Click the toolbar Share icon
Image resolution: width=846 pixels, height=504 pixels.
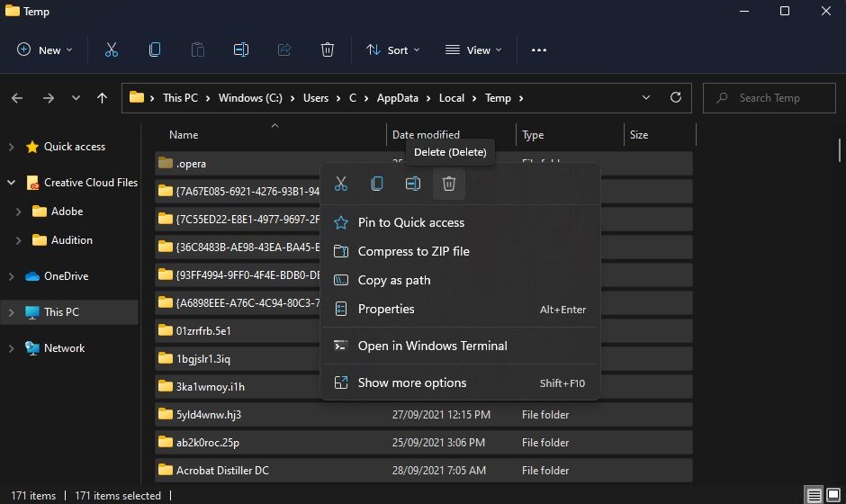[x=284, y=50]
